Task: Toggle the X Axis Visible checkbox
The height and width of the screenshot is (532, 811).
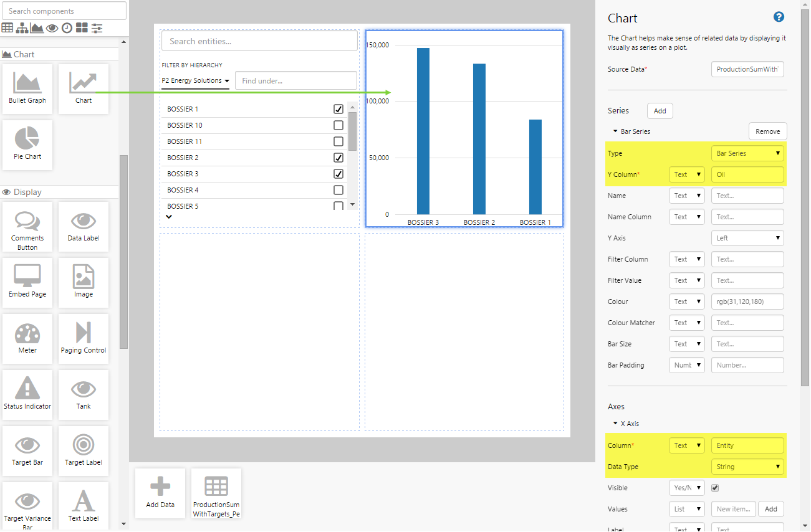Action: [x=715, y=488]
